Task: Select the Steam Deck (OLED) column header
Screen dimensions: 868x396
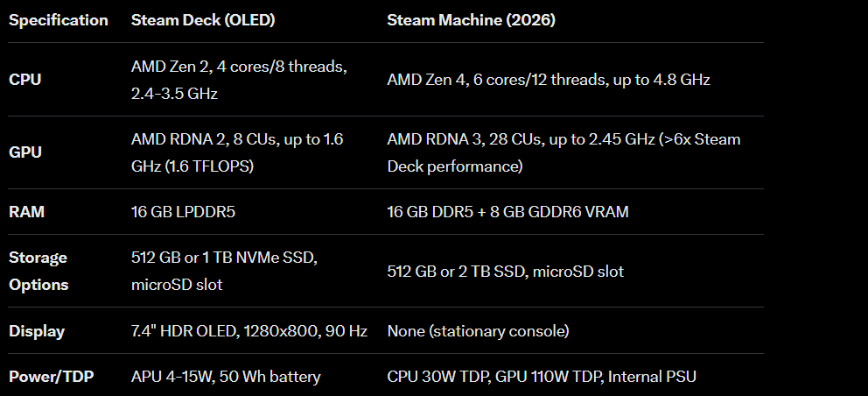Action: pos(203,20)
